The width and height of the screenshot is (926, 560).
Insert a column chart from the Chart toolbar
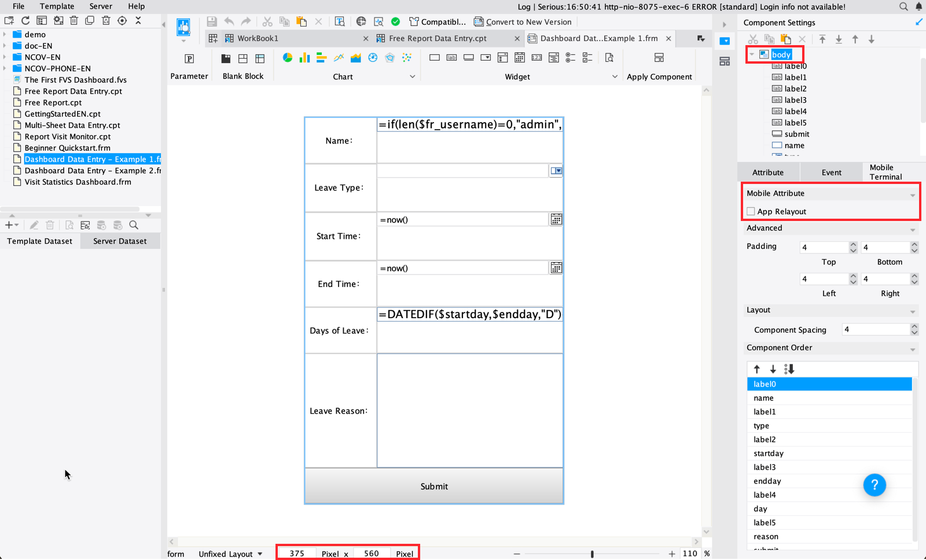(304, 58)
